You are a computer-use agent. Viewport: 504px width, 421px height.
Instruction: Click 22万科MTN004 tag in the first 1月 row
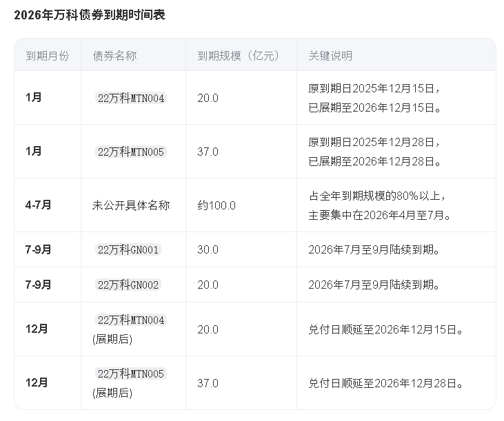[131, 98]
